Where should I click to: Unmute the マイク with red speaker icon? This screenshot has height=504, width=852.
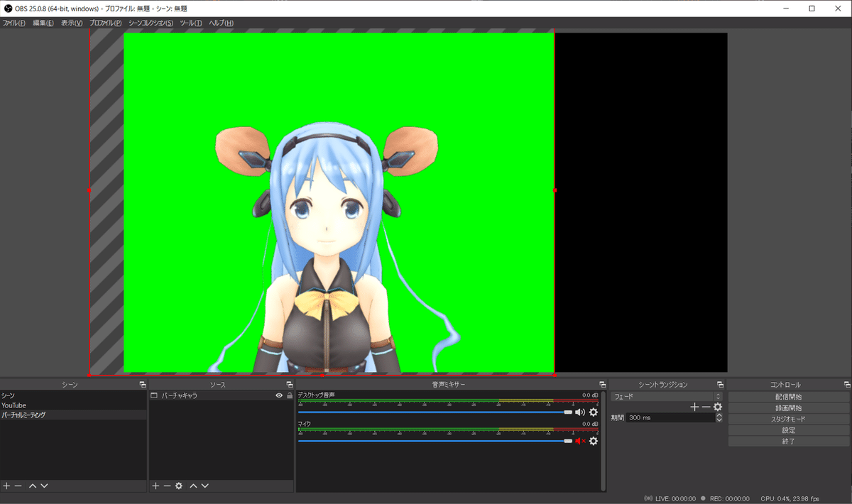(x=580, y=441)
